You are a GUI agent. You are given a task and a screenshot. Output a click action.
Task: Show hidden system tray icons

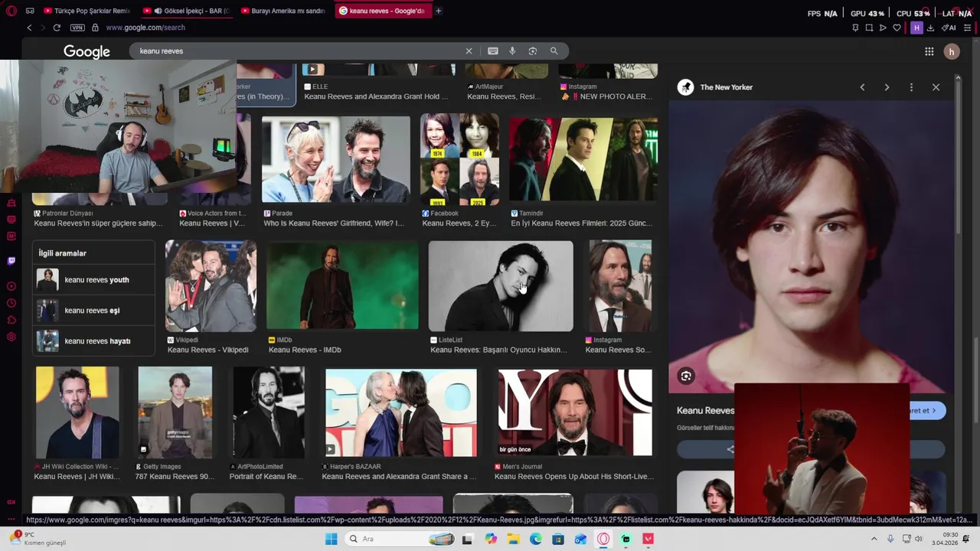(x=874, y=539)
